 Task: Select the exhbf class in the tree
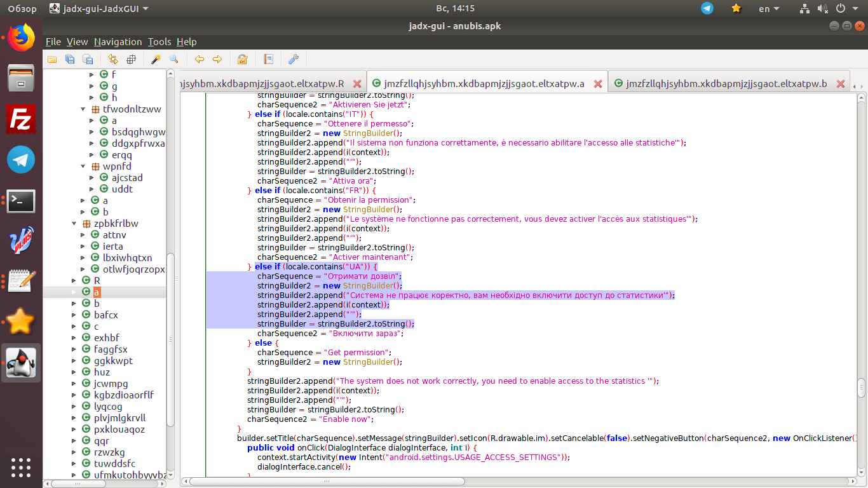(106, 338)
